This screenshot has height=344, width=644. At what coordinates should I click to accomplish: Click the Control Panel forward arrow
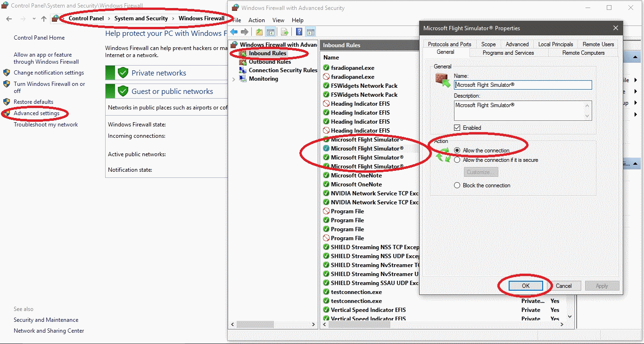[x=23, y=19]
